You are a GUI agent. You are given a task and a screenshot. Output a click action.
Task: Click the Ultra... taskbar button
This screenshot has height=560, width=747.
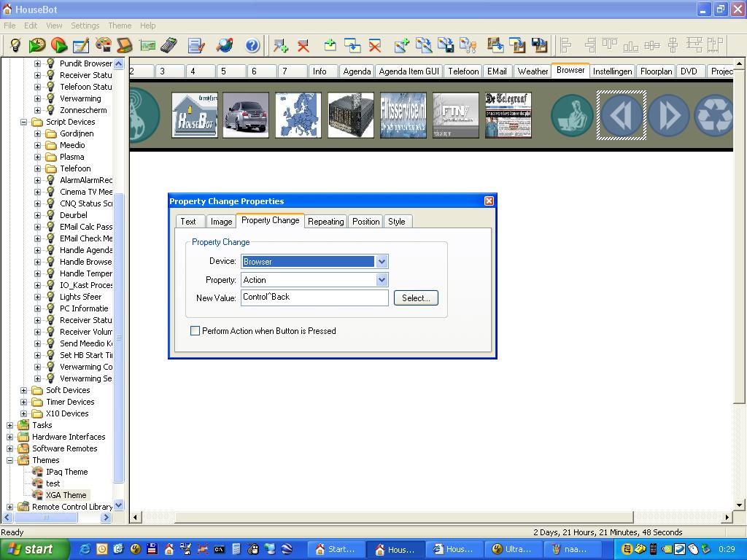514,550
